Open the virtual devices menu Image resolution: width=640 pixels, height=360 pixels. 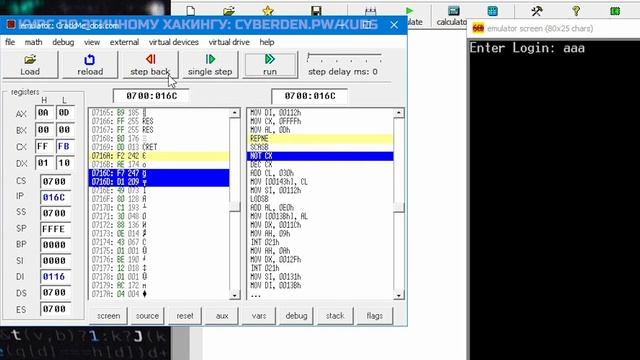click(x=173, y=42)
